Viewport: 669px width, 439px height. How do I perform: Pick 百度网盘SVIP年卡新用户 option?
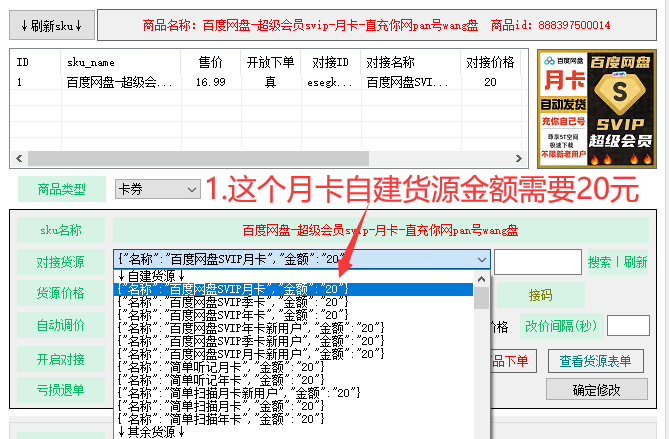[x=294, y=328]
